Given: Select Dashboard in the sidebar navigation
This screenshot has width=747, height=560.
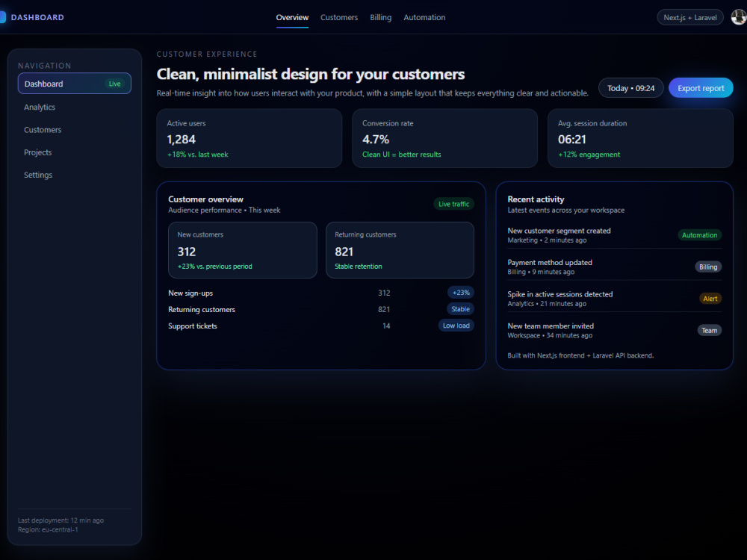Looking at the screenshot, I should coord(74,84).
